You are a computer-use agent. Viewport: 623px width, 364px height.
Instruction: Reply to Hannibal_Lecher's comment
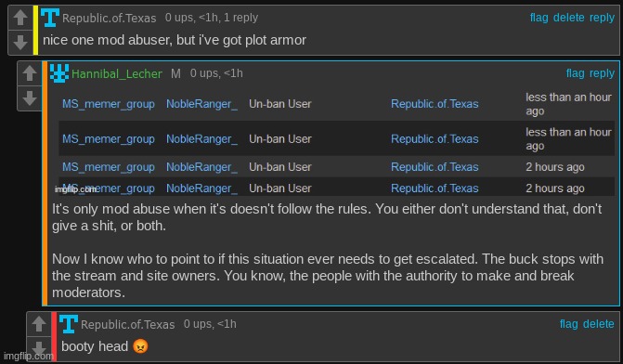[x=602, y=73]
